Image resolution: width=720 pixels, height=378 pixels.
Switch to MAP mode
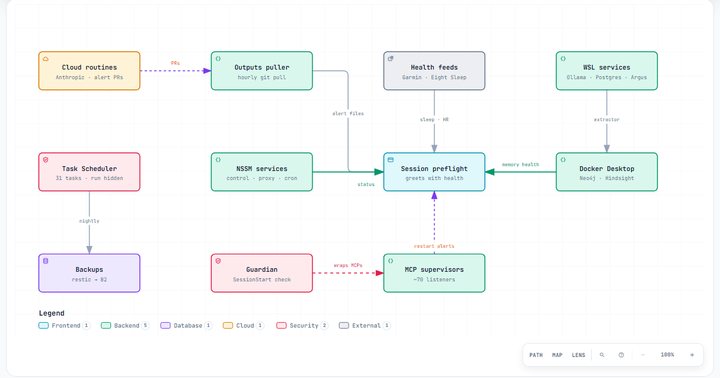(557, 355)
